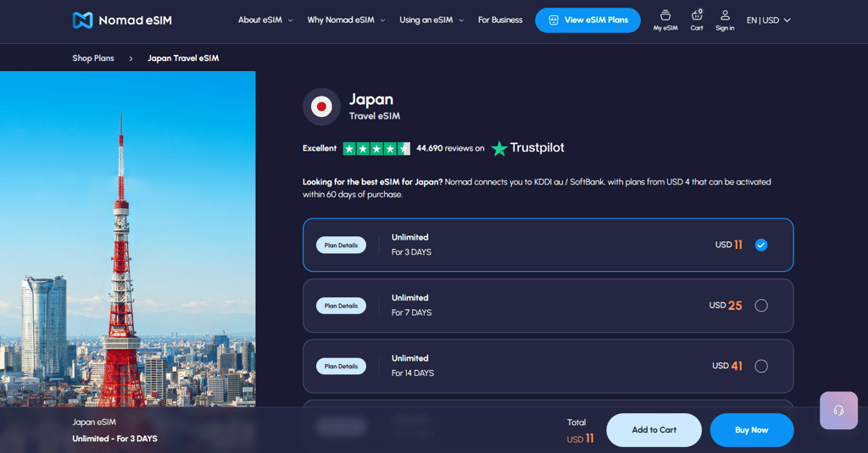868x453 pixels.
Task: Click Add to Cart button
Action: (x=654, y=430)
